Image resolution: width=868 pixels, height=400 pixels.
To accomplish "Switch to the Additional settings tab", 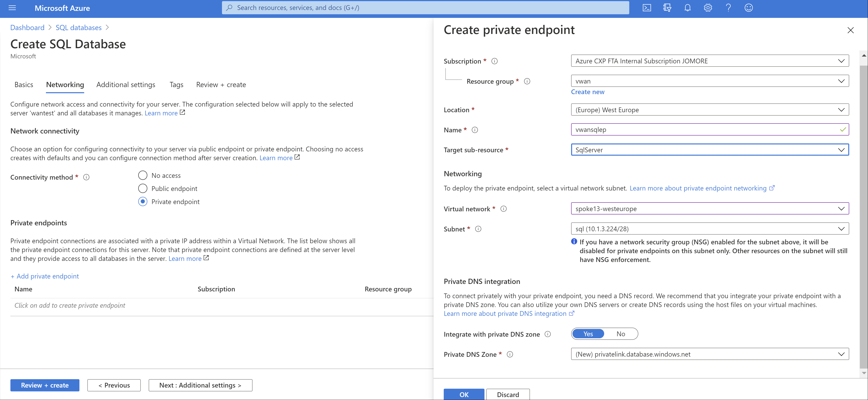I will tap(126, 85).
